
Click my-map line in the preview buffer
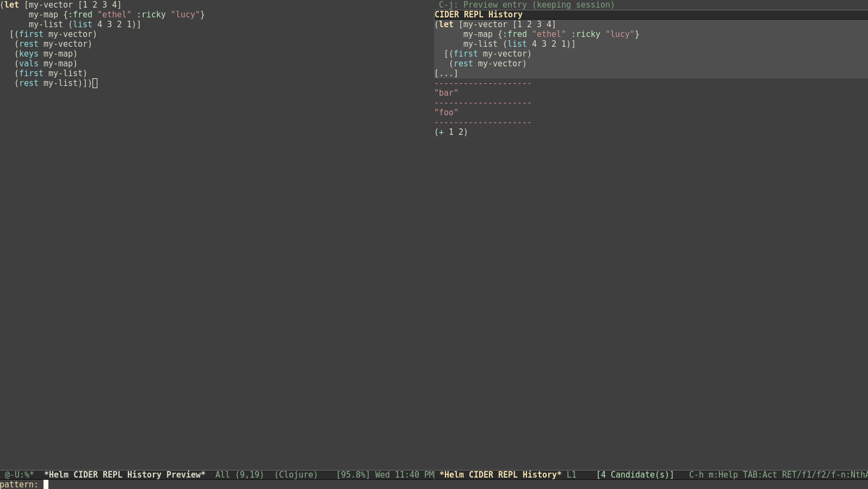click(117, 15)
